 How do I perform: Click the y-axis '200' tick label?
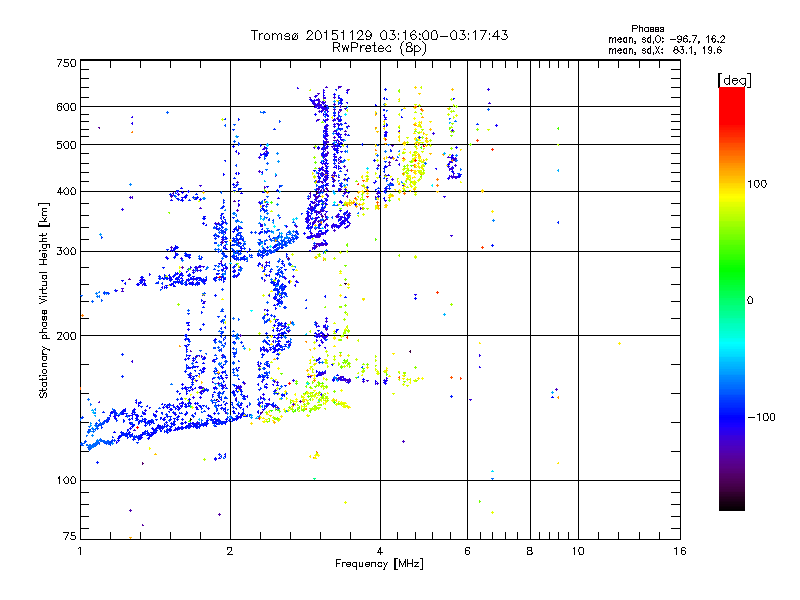coord(67,336)
